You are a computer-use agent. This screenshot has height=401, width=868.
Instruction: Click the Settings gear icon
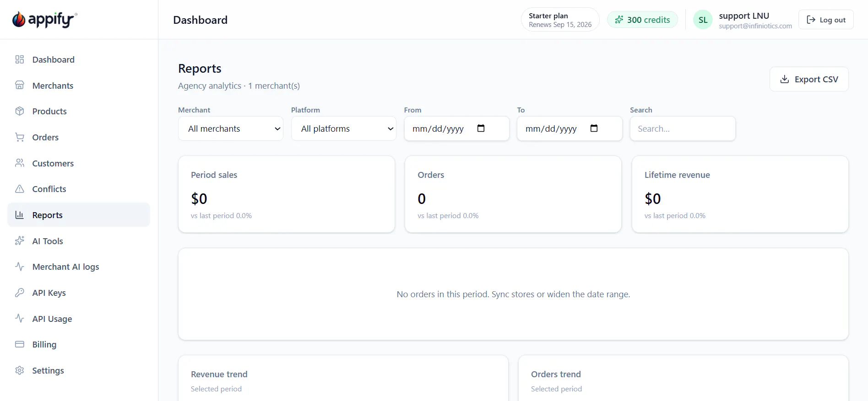coord(20,370)
